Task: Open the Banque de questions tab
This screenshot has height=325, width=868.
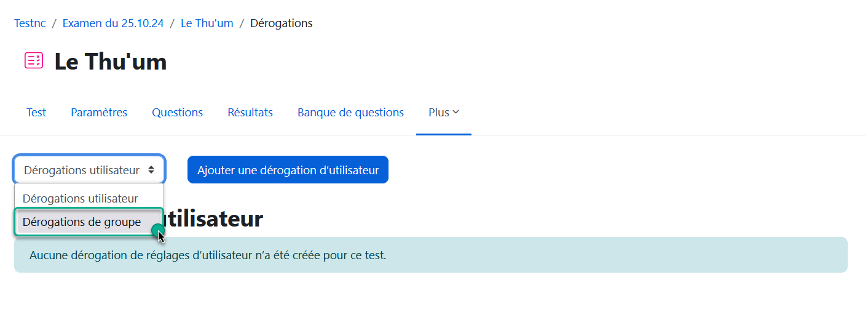Action: 350,113
